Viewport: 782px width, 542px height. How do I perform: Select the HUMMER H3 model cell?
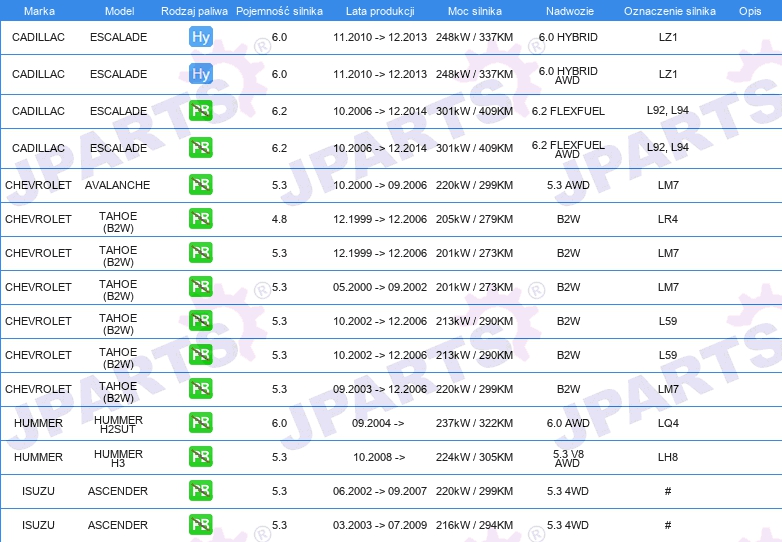pos(118,458)
